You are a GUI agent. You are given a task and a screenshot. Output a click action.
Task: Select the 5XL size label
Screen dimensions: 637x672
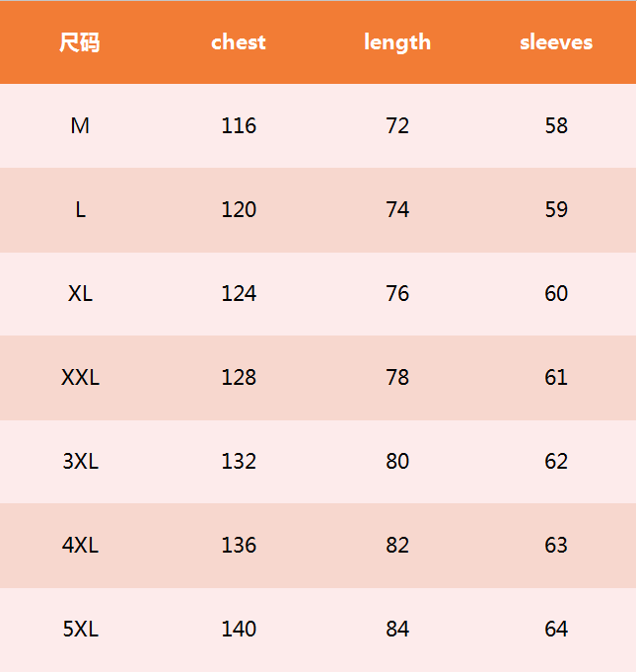pyautogui.click(x=80, y=630)
